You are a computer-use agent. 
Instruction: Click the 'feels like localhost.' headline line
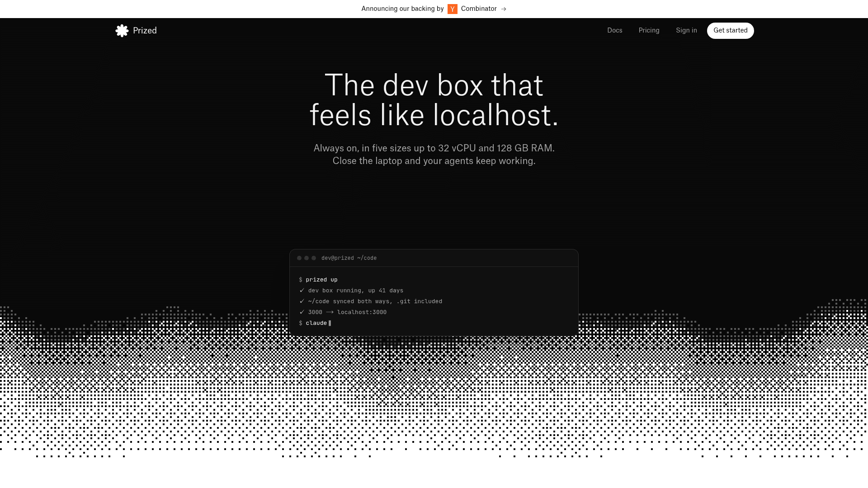point(434,115)
